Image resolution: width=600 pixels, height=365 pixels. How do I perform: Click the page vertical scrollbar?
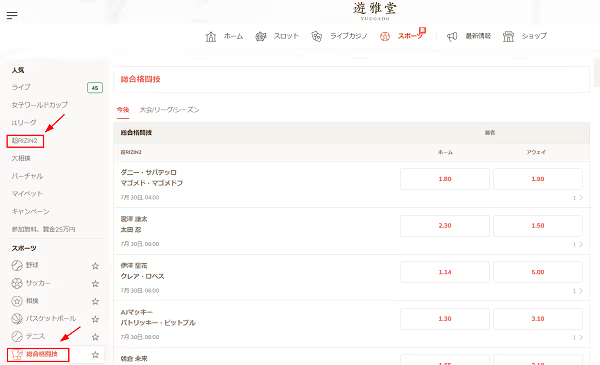pos(597,73)
